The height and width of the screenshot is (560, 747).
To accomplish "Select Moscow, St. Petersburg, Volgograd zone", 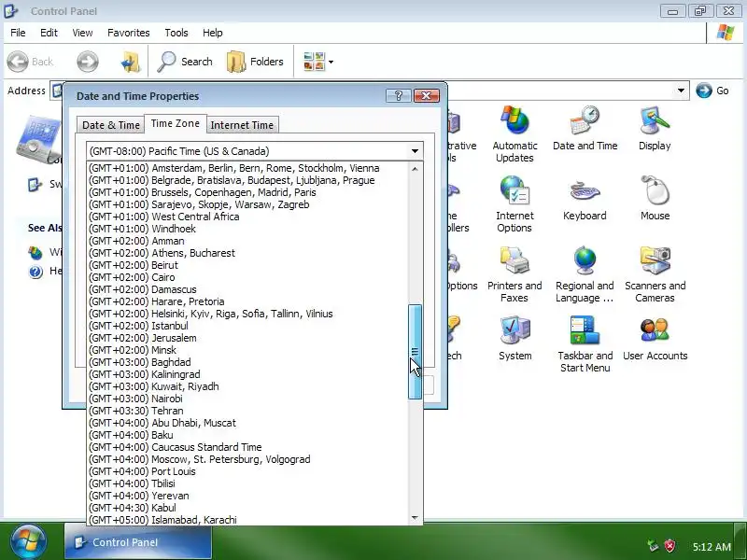I will [x=247, y=459].
